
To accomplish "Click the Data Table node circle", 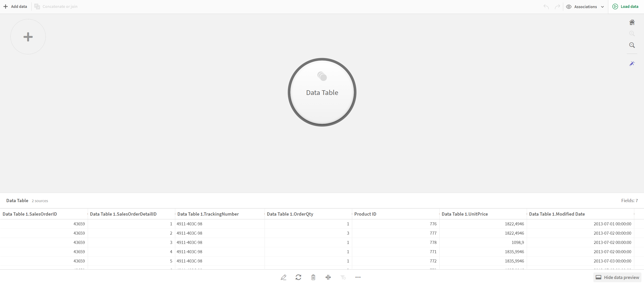I will (x=322, y=92).
